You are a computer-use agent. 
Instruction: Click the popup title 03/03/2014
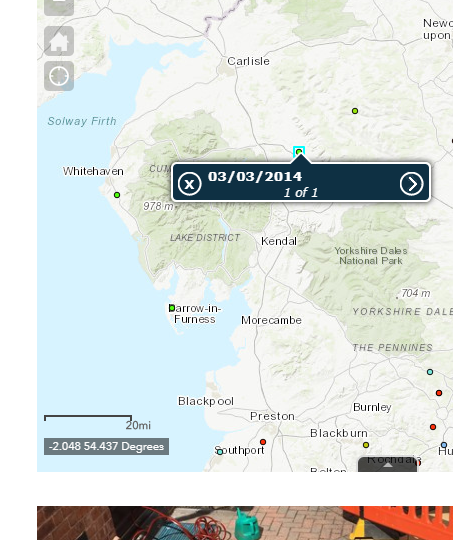point(255,176)
